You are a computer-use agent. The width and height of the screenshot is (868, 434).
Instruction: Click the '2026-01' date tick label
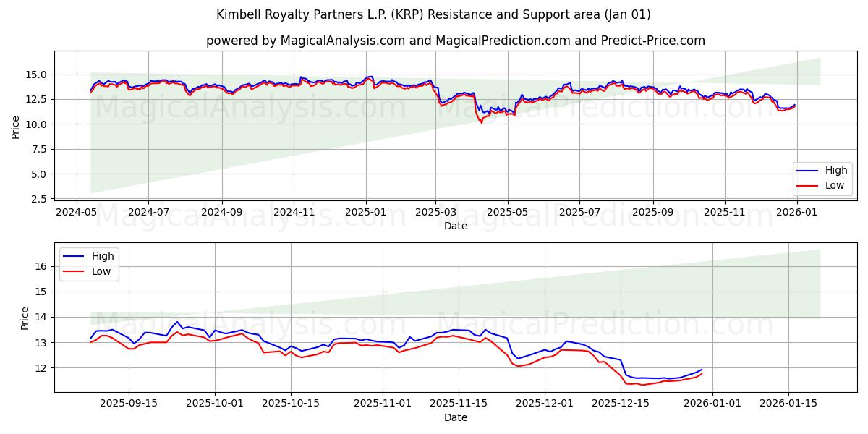(797, 212)
